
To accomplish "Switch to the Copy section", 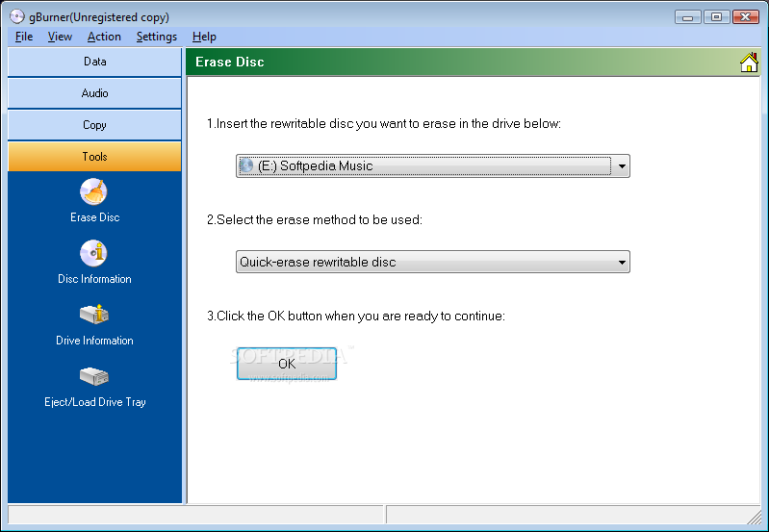I will tap(94, 125).
